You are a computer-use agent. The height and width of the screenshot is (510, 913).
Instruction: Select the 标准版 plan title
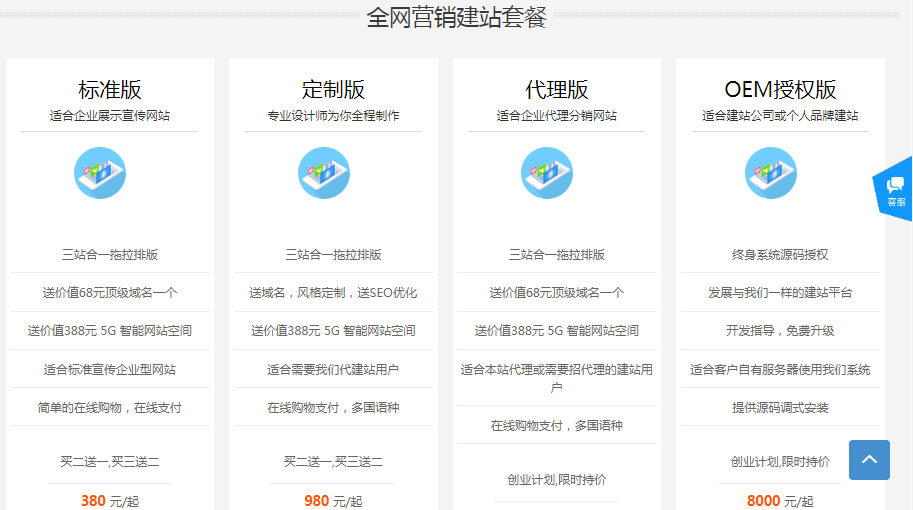[110, 89]
